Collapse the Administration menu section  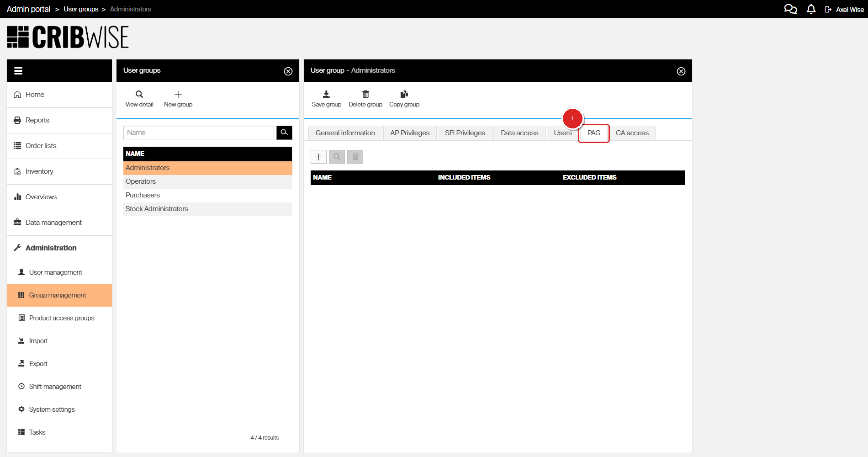point(51,248)
